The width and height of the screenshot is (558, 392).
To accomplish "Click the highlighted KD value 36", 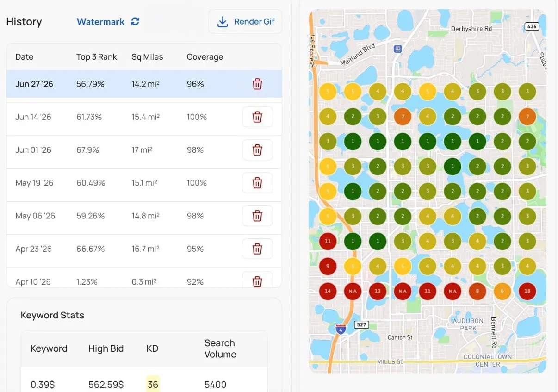I will point(153,384).
